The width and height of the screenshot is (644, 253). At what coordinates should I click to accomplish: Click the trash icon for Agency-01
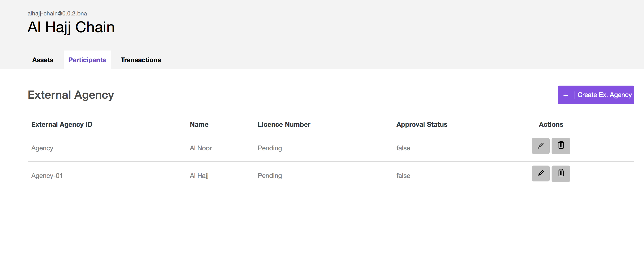click(560, 173)
